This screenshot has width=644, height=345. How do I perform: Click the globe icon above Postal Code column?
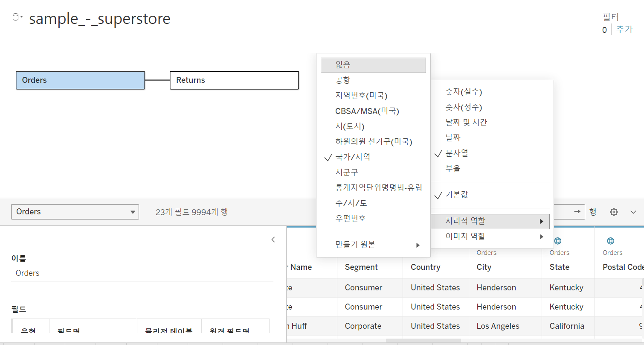click(610, 241)
